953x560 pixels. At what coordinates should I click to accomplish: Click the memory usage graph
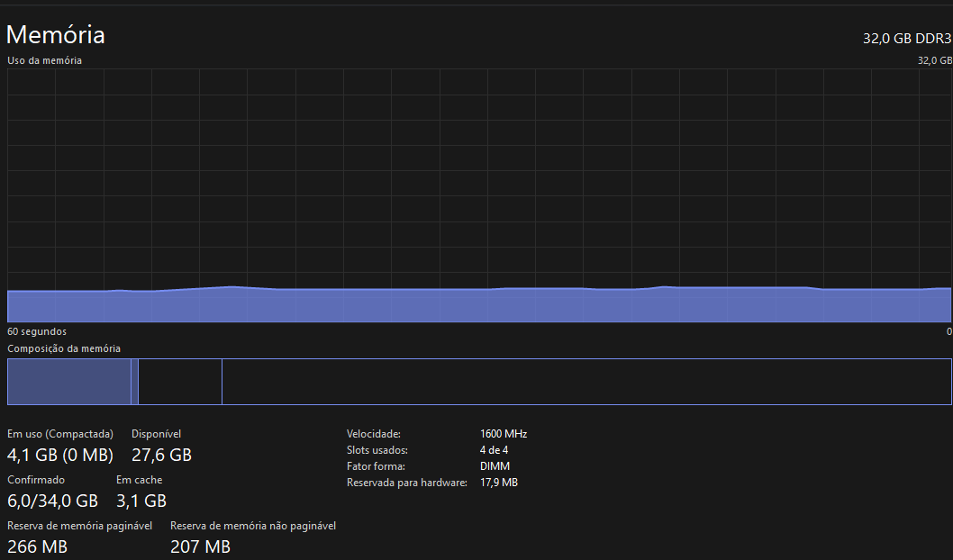479,195
